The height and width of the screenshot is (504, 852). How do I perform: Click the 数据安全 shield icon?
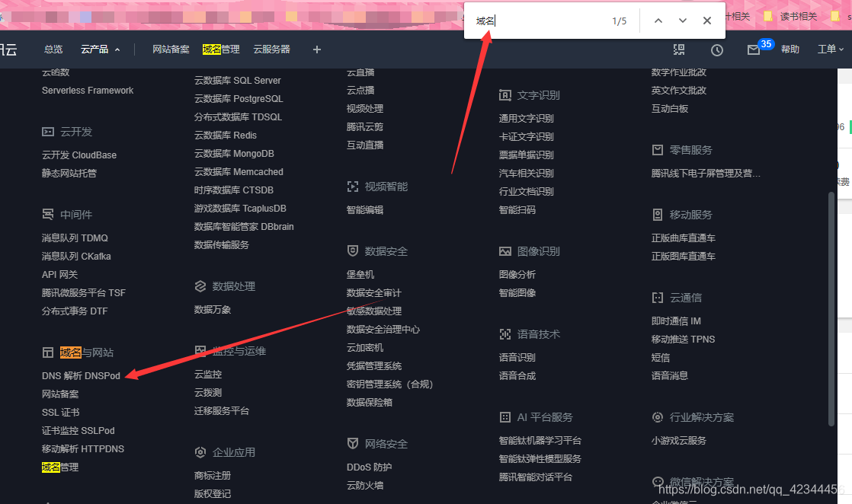pos(353,251)
